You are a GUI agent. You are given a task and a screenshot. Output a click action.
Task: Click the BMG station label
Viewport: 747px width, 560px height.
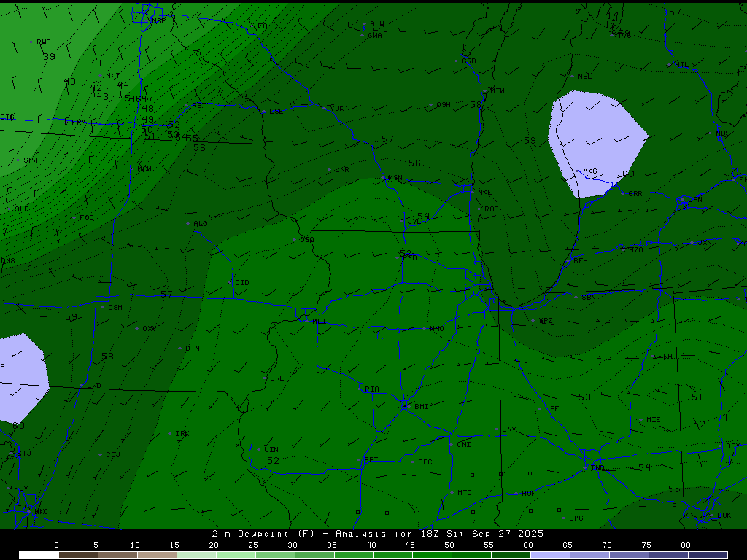(576, 518)
